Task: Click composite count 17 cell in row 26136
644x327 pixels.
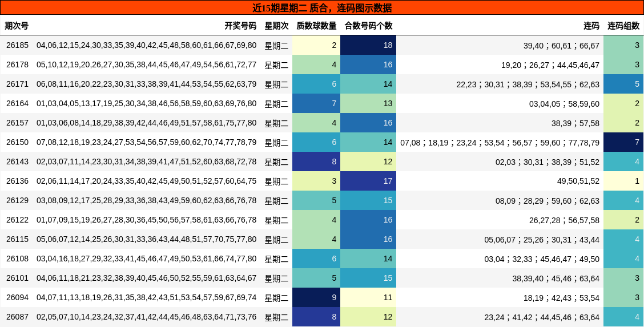Action: 368,181
